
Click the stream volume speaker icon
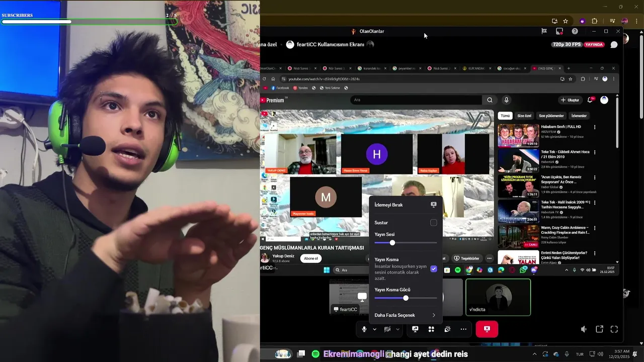click(584, 329)
